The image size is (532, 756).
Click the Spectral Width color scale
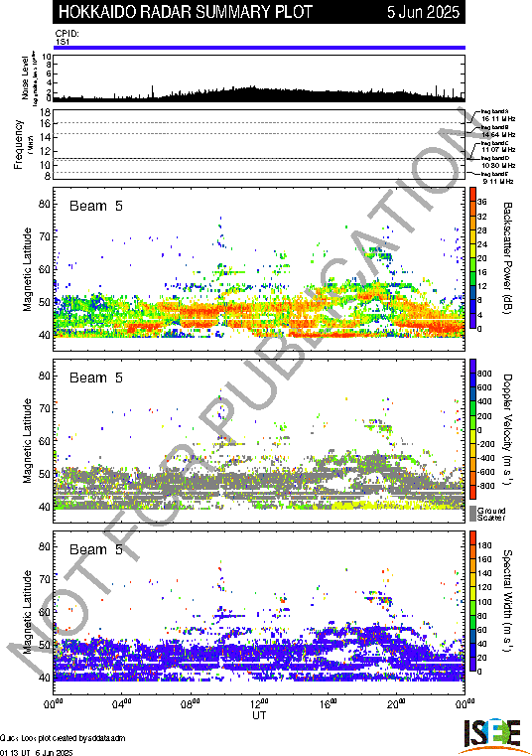472,601
